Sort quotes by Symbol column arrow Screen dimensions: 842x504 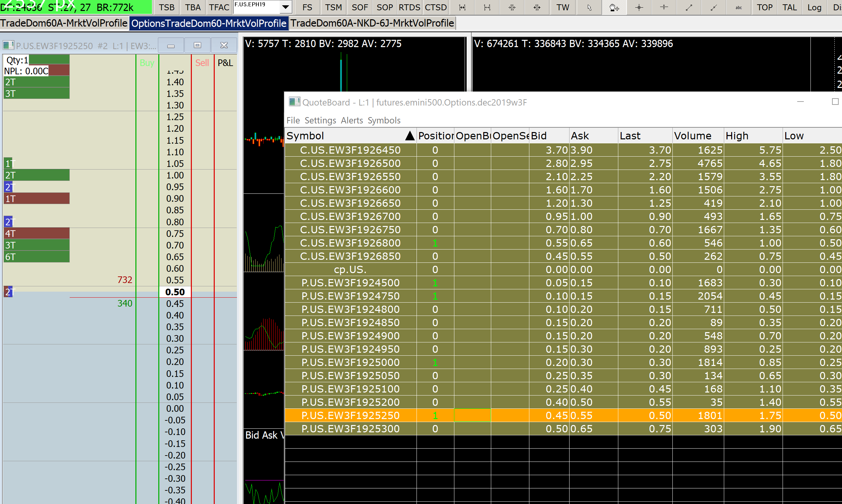(410, 136)
